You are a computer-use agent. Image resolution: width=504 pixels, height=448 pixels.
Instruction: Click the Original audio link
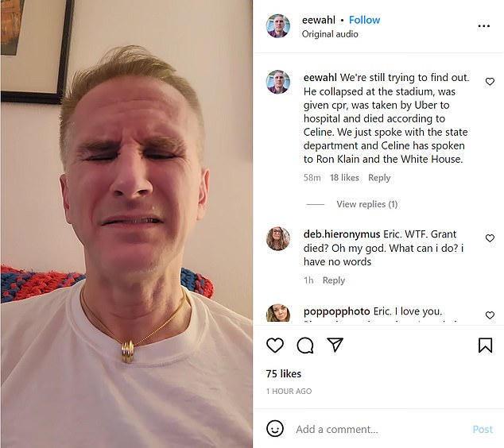330,34
